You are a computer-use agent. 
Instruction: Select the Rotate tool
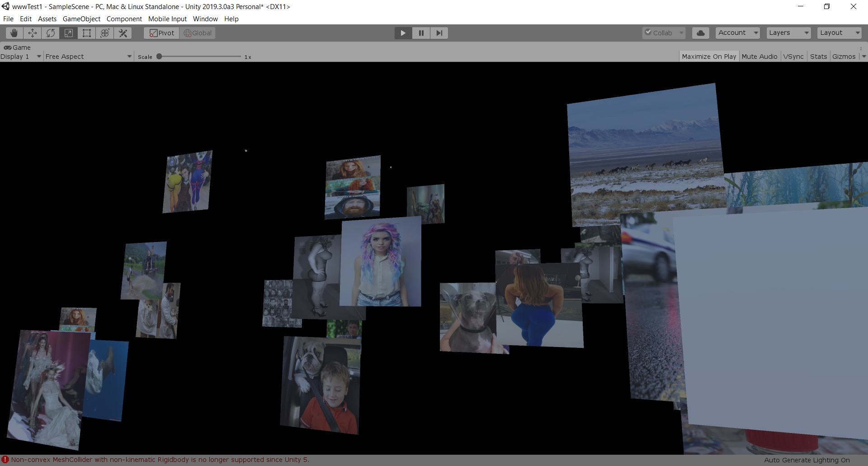(51, 33)
